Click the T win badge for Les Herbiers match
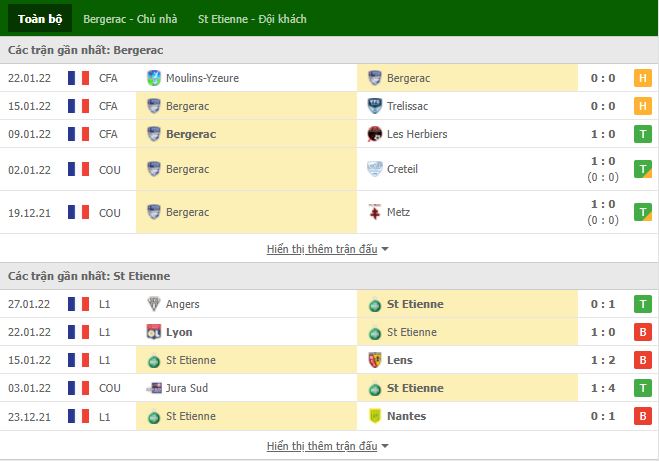The width and height of the screenshot is (659, 461). point(643,134)
